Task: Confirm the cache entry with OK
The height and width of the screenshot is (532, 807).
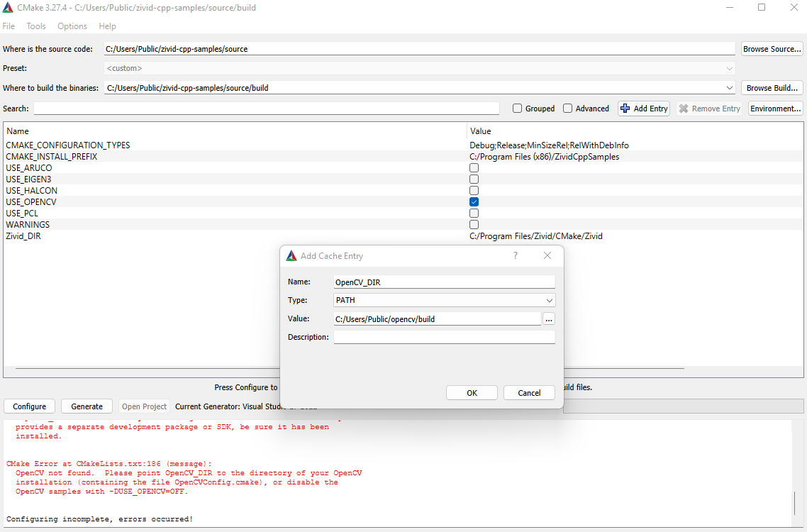Action: click(472, 393)
